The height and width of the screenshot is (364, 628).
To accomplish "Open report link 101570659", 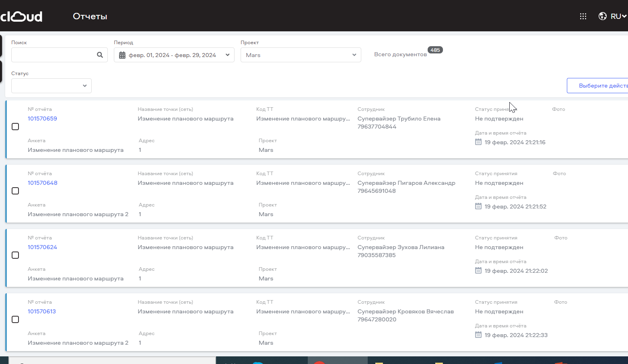I will click(42, 119).
